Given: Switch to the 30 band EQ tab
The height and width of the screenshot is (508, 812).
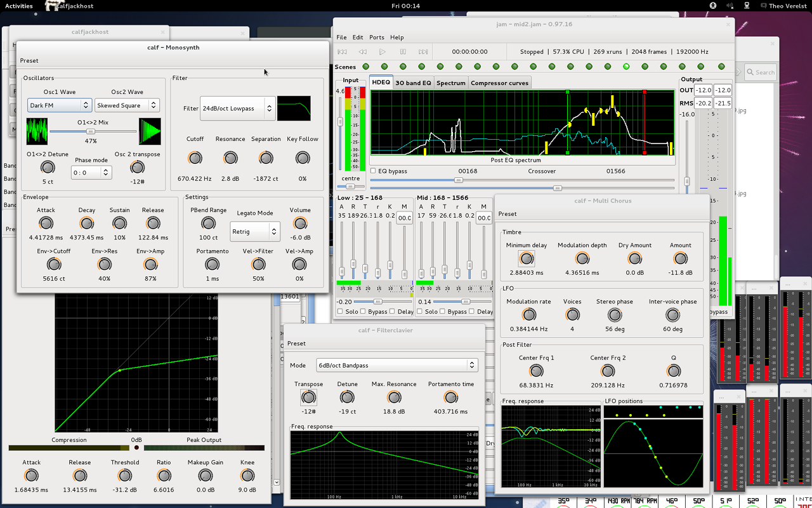Looking at the screenshot, I should click(413, 83).
